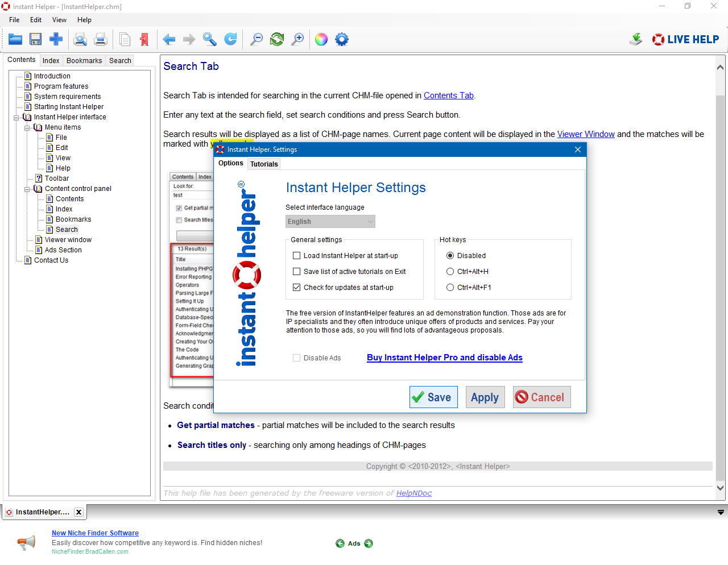Select the Ctrl+Alt+F1 hot key
This screenshot has height=565, width=728.
(450, 288)
